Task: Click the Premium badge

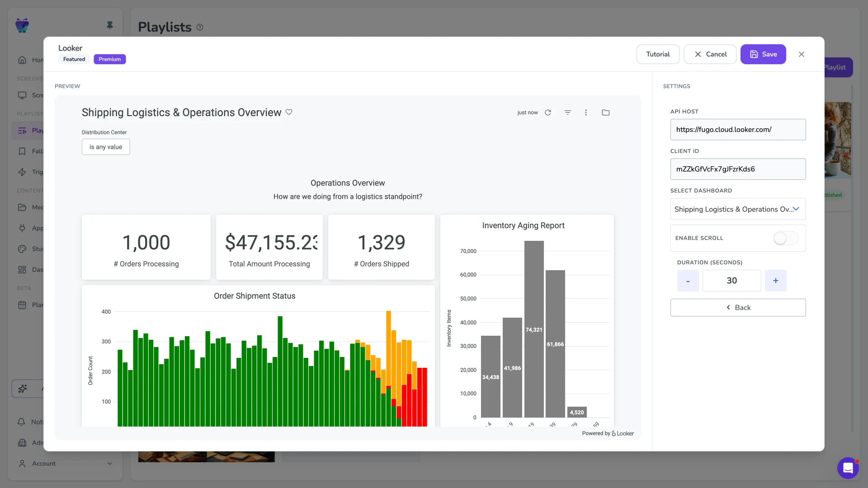Action: point(109,59)
